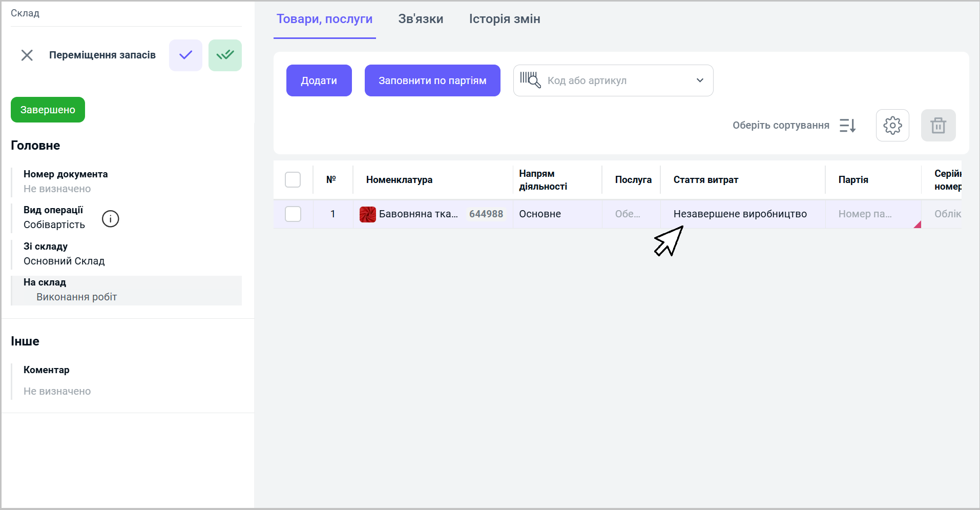Open info icon next to Вид операції
Viewport: 980px width, 510px height.
click(110, 219)
